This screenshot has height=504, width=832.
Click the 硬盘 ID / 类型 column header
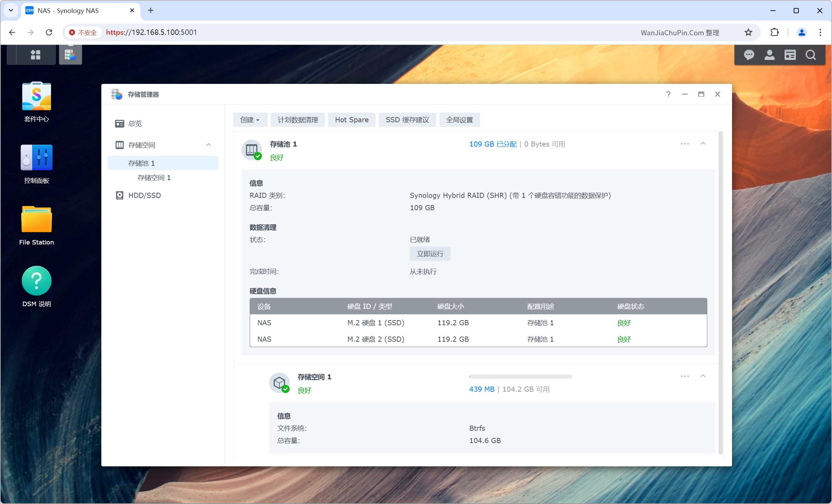(x=370, y=306)
